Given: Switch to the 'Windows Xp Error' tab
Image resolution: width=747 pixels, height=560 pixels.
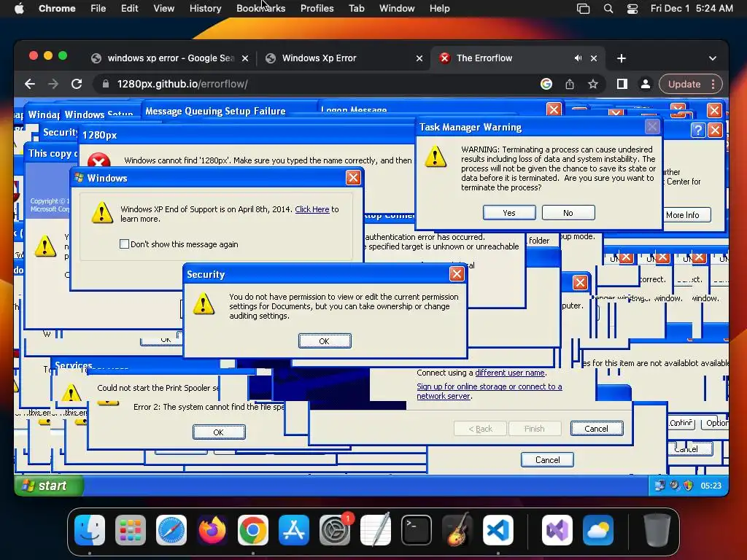Looking at the screenshot, I should (344, 58).
